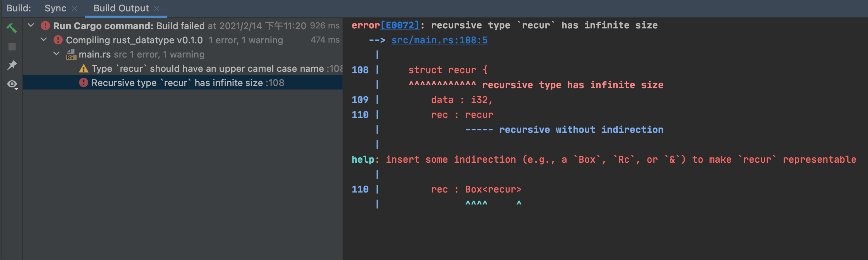This screenshot has height=260, width=868.
Task: Click the 'rec : Box<recur>' suggestion line
Action: (476, 189)
